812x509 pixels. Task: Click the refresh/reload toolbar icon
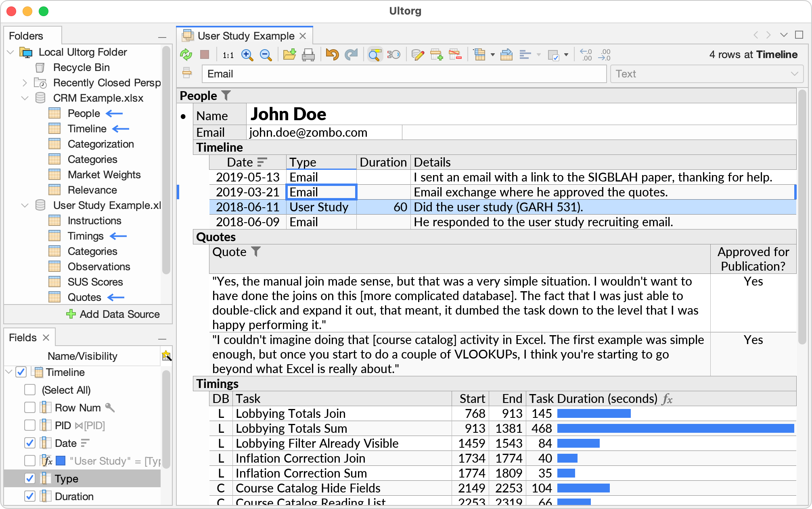[186, 54]
